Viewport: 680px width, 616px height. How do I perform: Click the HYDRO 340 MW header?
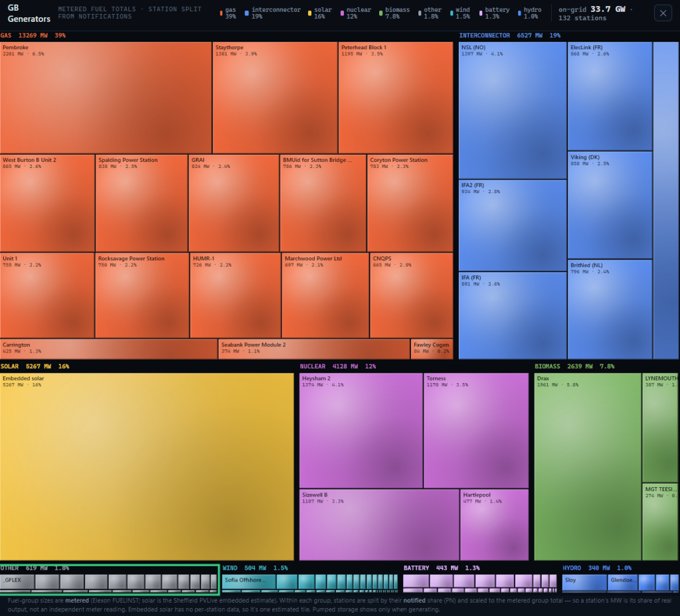point(597,568)
